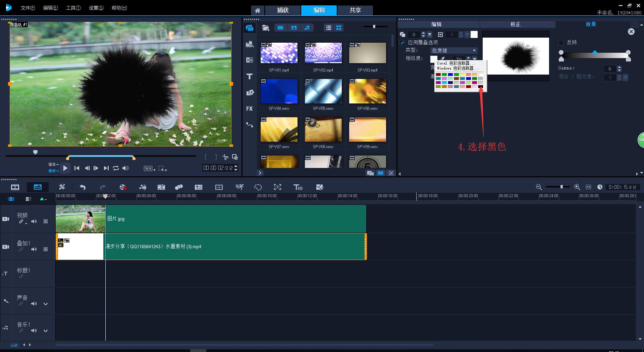
Task: Play the preview
Action: pos(65,168)
